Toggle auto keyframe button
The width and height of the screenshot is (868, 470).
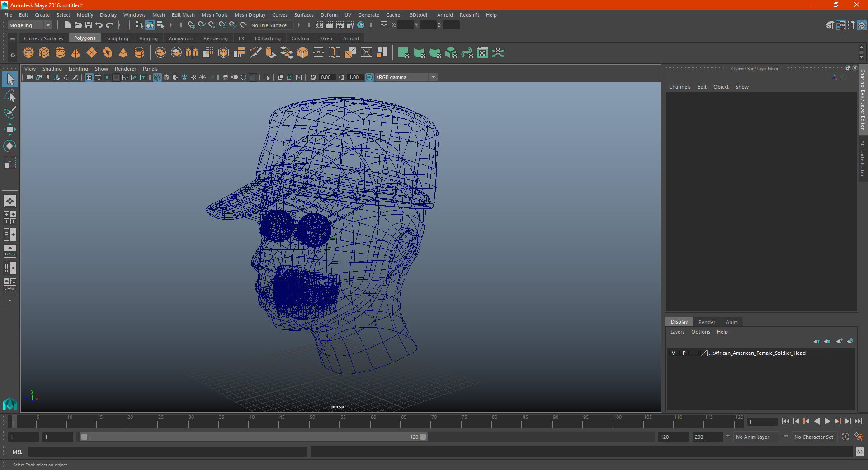tap(845, 437)
